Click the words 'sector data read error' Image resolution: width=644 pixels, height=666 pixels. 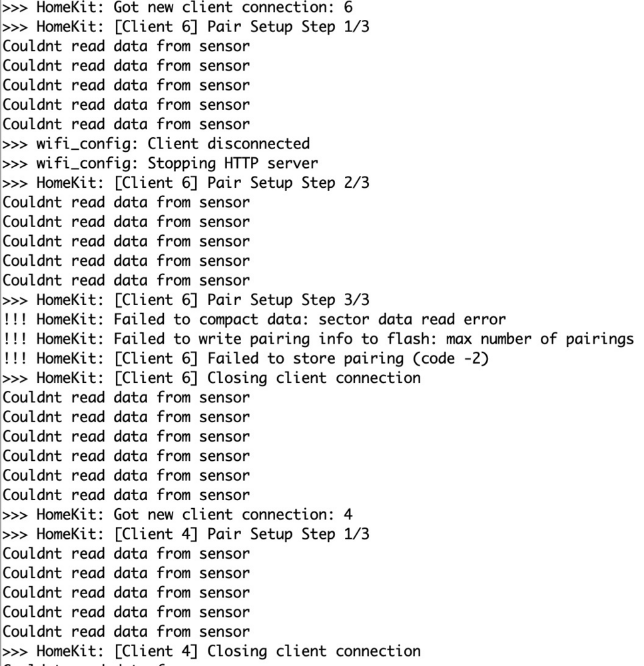point(412,320)
